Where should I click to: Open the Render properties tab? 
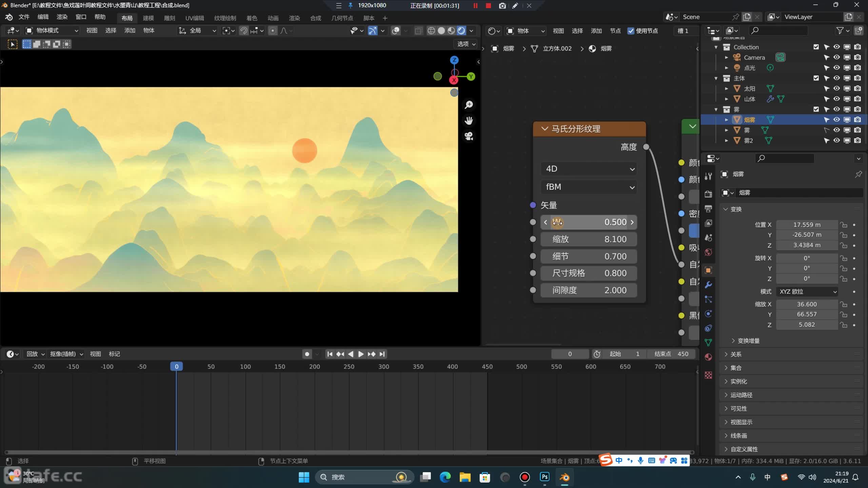(x=708, y=194)
